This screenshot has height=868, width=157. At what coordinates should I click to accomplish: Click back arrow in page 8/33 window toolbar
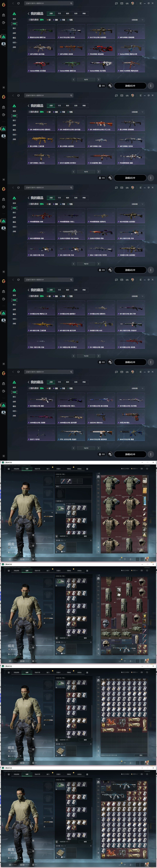click(x=13, y=3)
